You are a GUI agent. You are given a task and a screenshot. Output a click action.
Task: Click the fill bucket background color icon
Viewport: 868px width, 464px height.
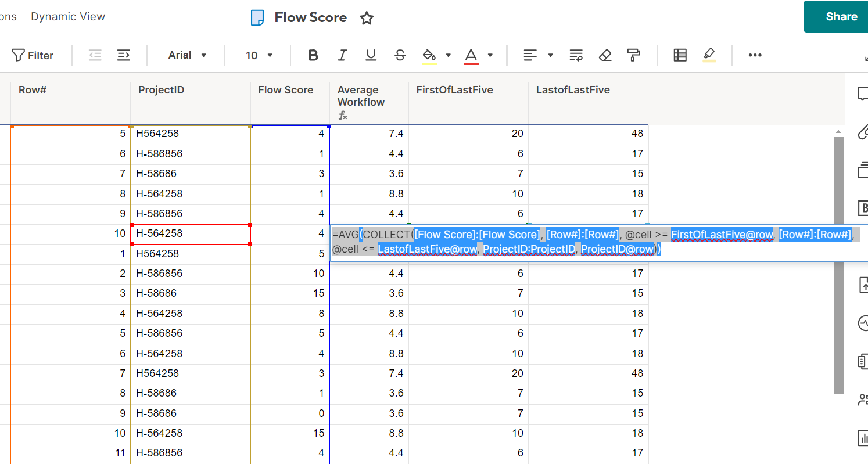coord(429,55)
